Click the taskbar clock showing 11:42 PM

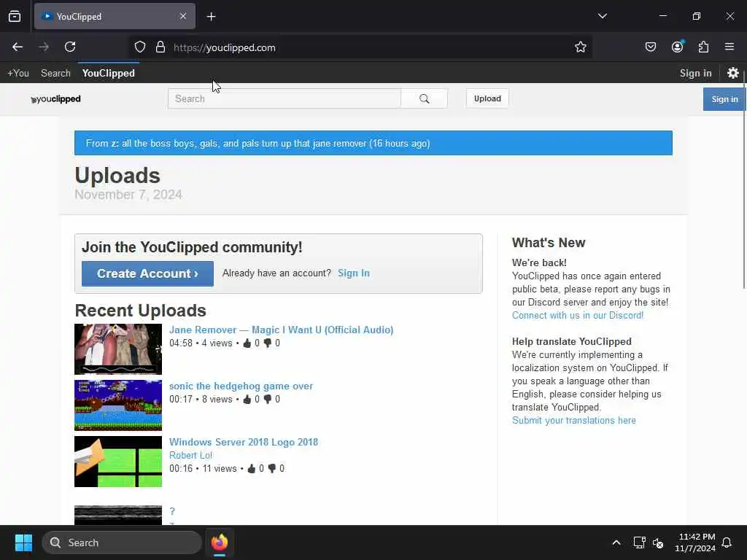tap(695, 542)
